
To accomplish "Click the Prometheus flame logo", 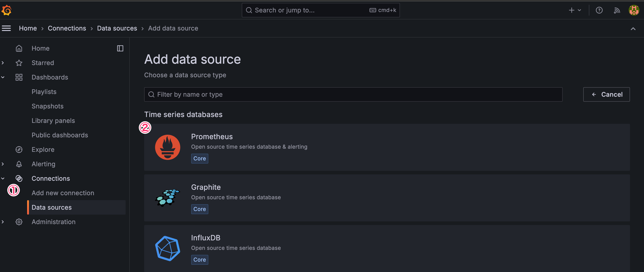I will pos(167,147).
